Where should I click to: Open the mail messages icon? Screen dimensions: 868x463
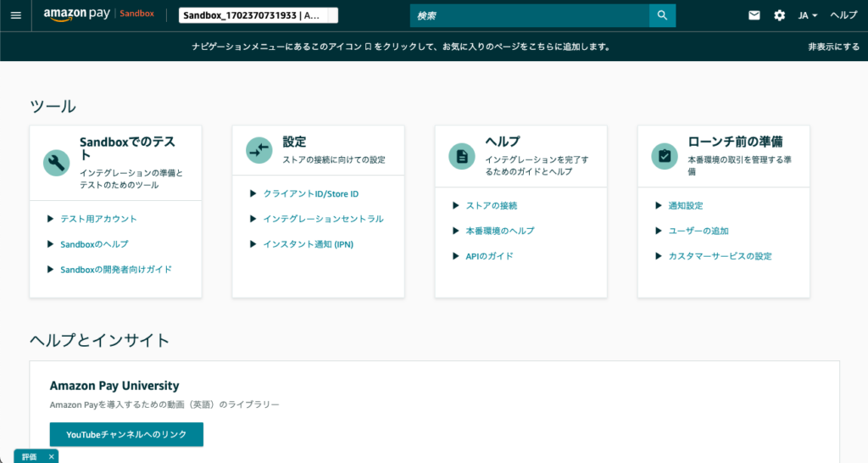pyautogui.click(x=754, y=15)
